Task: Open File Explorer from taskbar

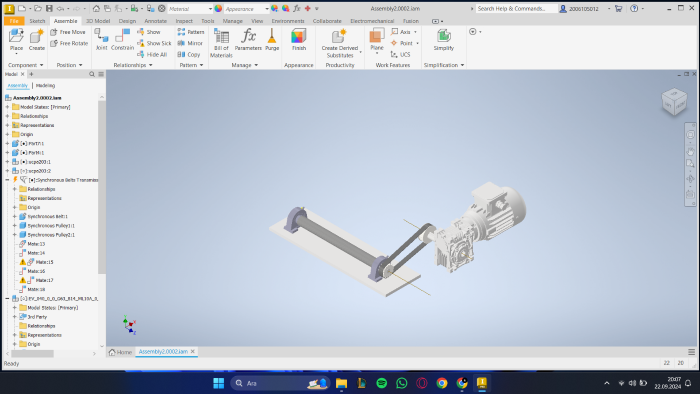Action: [342, 383]
